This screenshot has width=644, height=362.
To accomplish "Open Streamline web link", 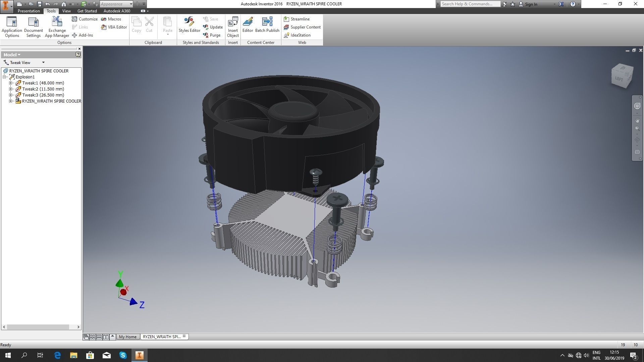I will click(x=297, y=19).
